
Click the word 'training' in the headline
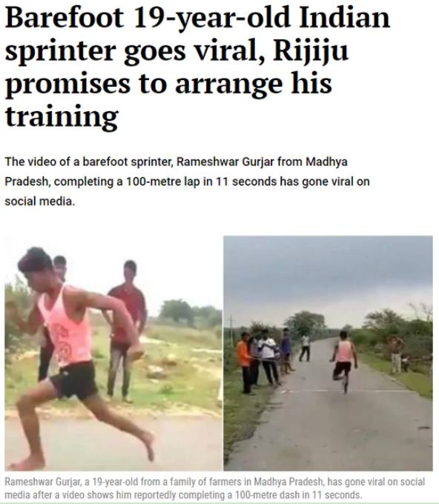[x=62, y=118]
